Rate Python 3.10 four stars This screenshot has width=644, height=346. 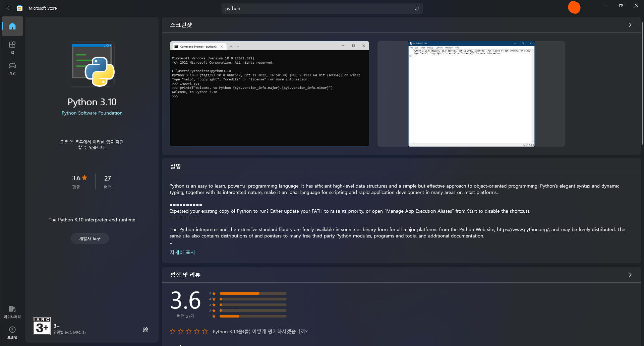coord(197,331)
